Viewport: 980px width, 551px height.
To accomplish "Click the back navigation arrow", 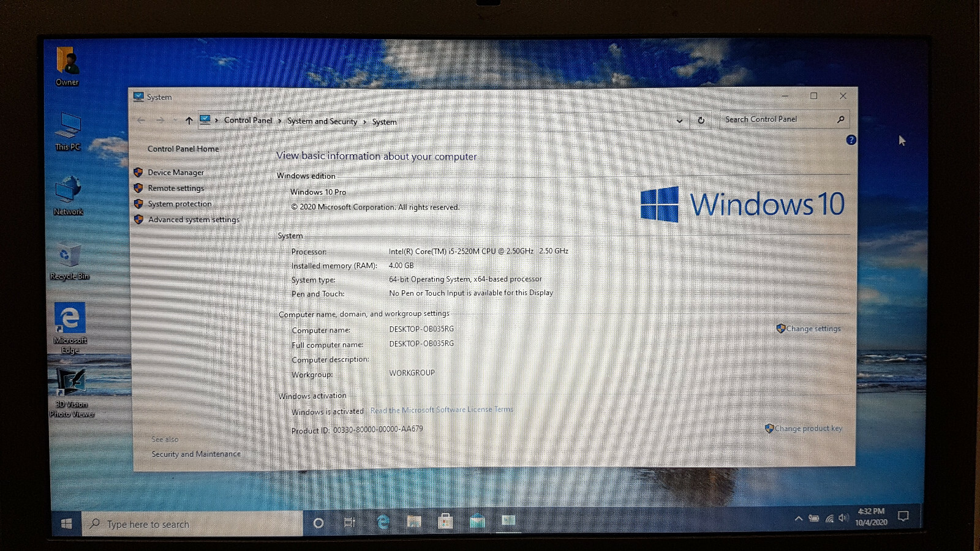I will [x=141, y=121].
